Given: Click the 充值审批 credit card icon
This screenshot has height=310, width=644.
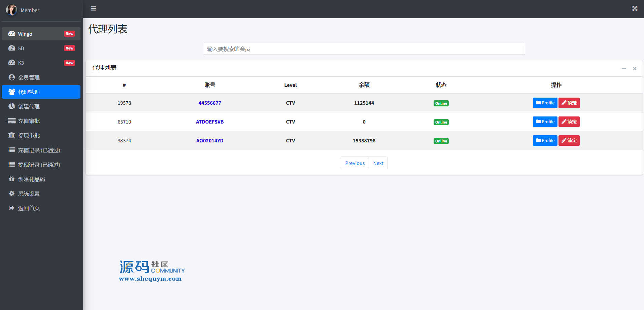Looking at the screenshot, I should 12,121.
